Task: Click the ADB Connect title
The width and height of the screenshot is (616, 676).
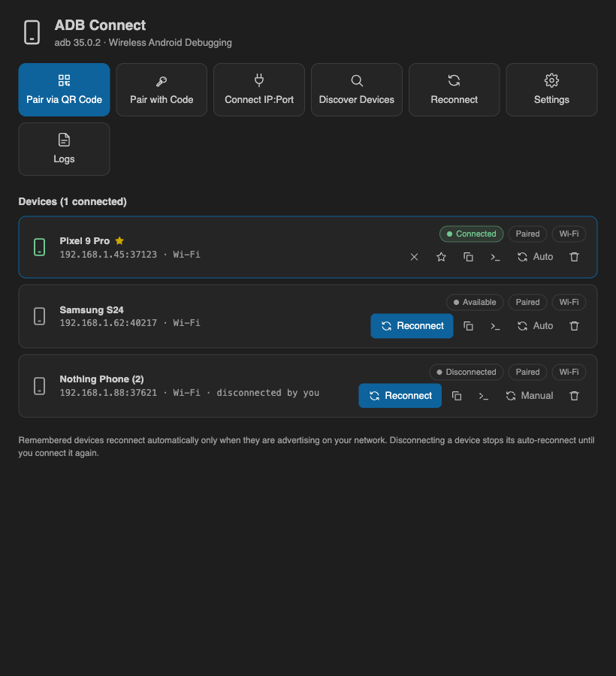Action: pos(100,25)
